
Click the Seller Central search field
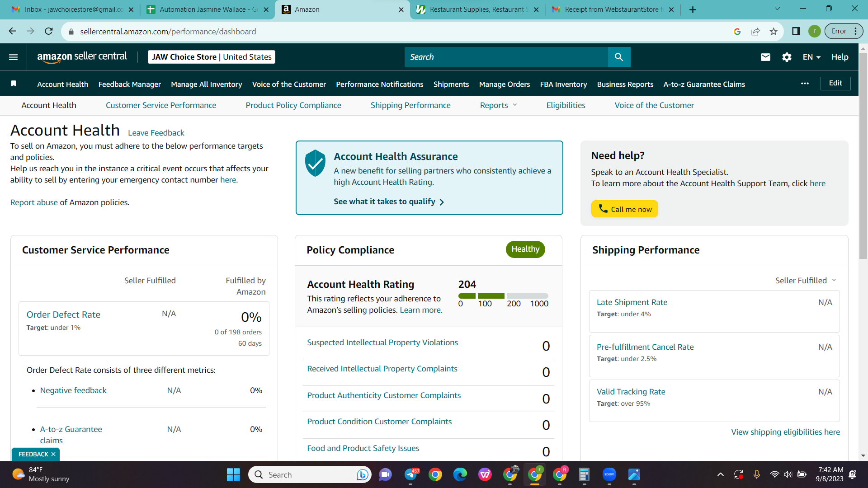click(506, 57)
